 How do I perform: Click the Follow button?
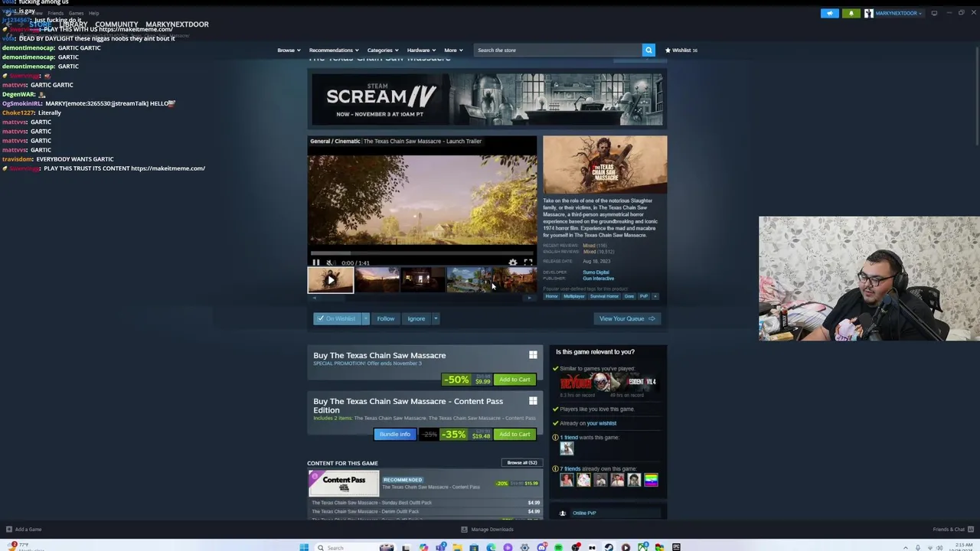pyautogui.click(x=385, y=318)
